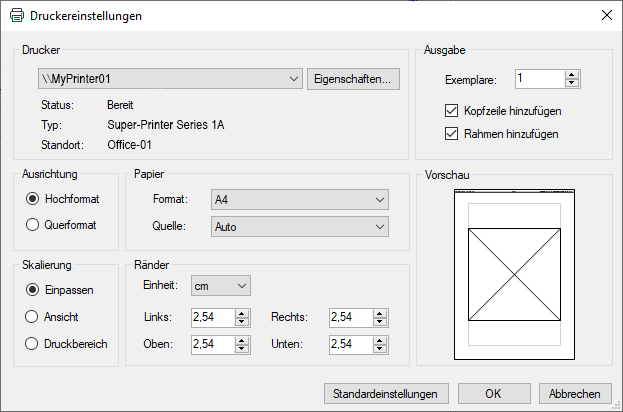Viewport: 623px width, 412px height.
Task: Select Querformat orientation
Action: click(x=33, y=225)
